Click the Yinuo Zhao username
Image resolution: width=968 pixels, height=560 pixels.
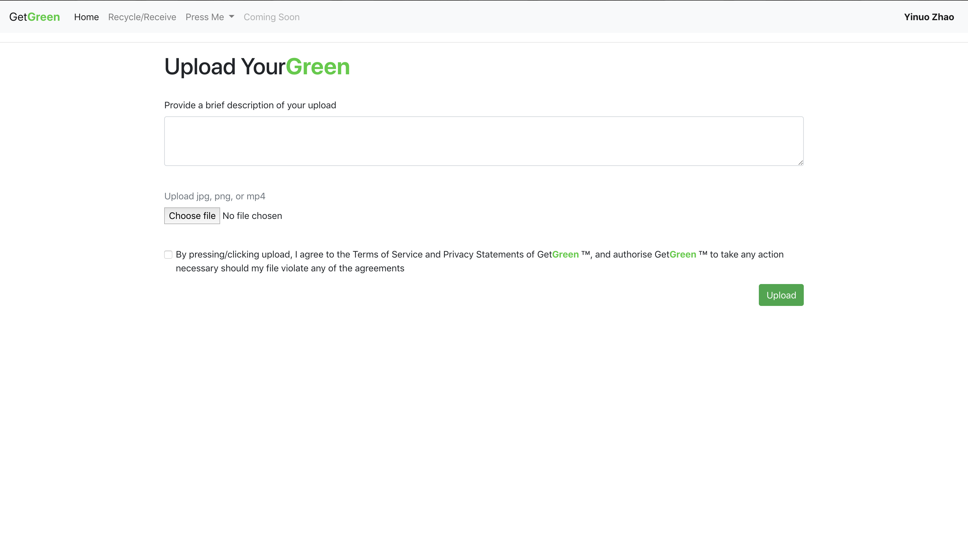coord(929,17)
